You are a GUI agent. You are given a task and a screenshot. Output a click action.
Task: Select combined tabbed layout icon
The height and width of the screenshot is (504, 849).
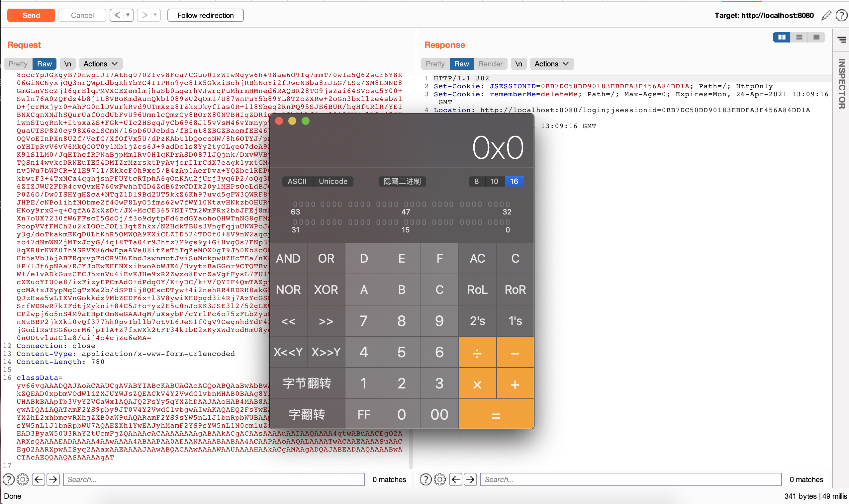click(816, 38)
